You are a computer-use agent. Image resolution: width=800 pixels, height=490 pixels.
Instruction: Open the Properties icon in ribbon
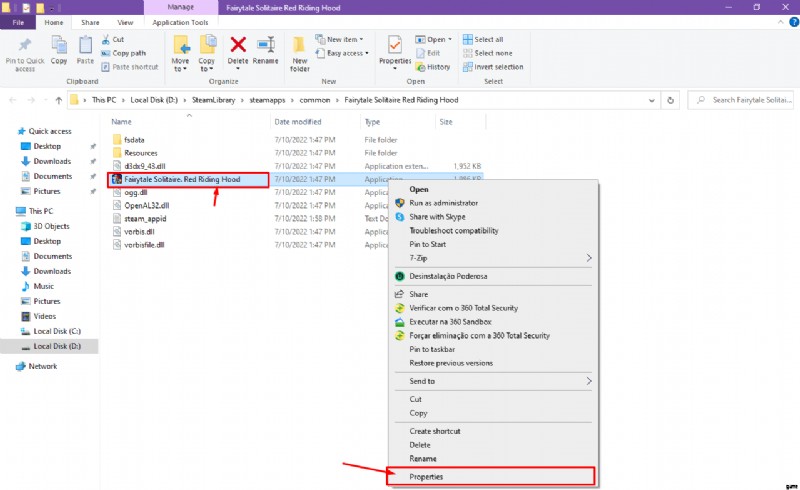click(x=395, y=48)
